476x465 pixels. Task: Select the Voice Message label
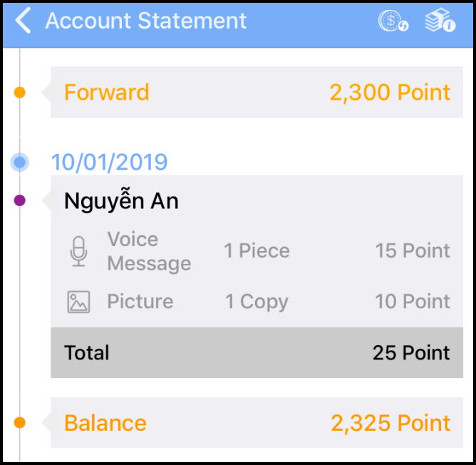point(149,251)
